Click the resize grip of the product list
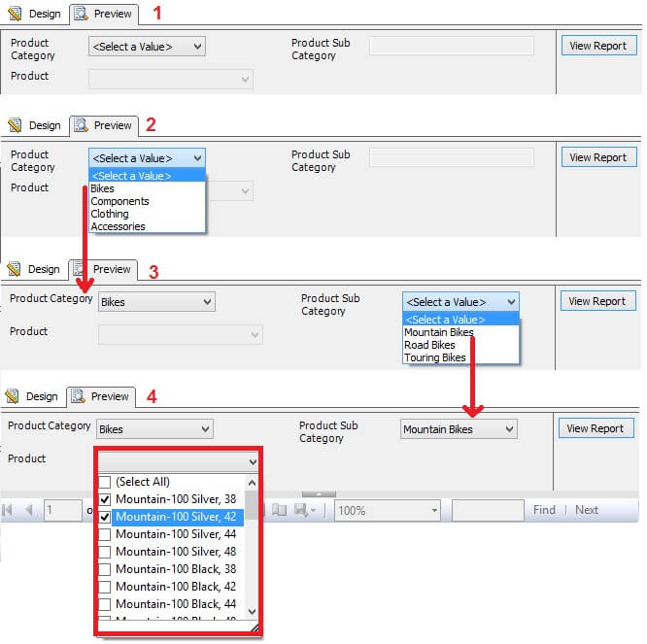Viewport: 647px width, 644px height. (x=255, y=627)
